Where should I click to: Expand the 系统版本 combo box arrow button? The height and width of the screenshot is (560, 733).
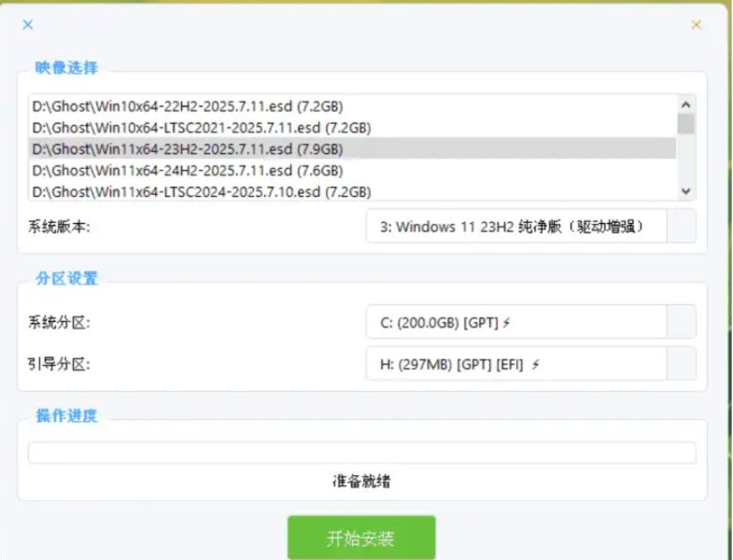682,226
